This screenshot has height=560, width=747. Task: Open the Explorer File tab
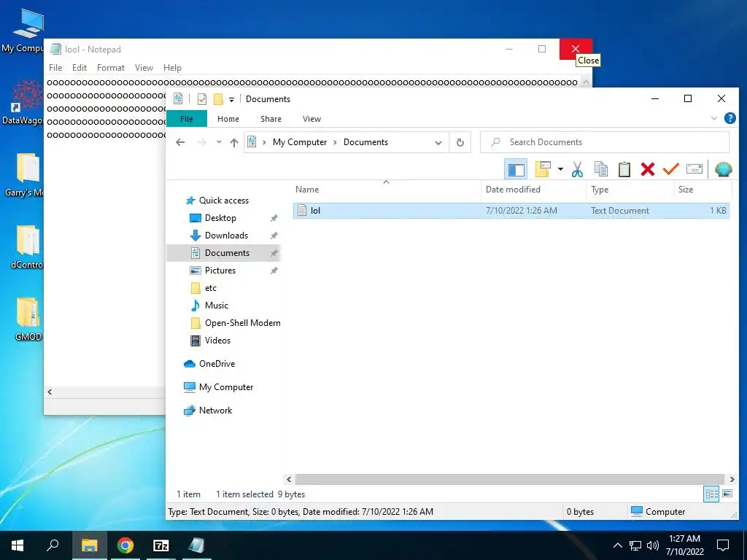coord(187,119)
